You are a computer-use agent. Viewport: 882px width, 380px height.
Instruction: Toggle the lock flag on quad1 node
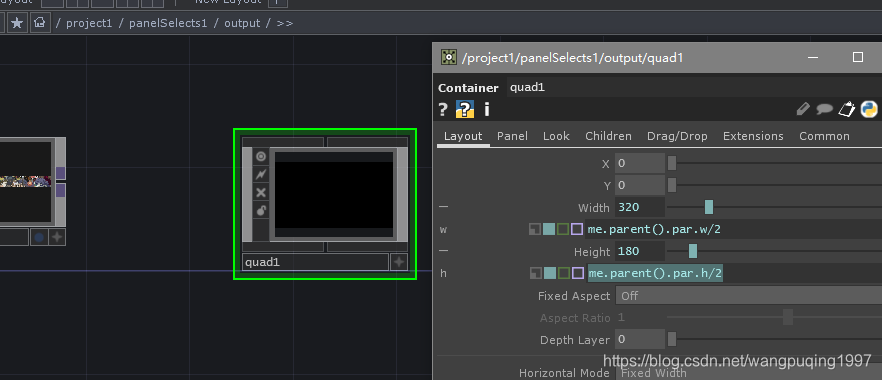coord(261,211)
